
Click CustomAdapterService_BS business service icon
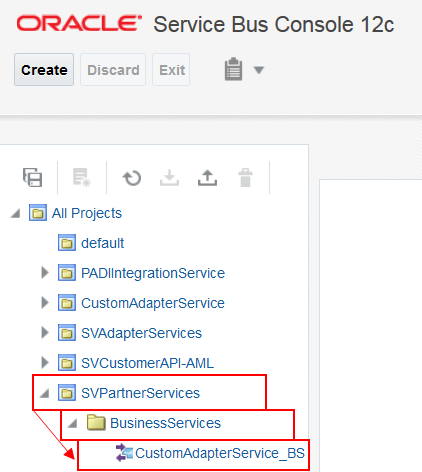click(x=124, y=453)
